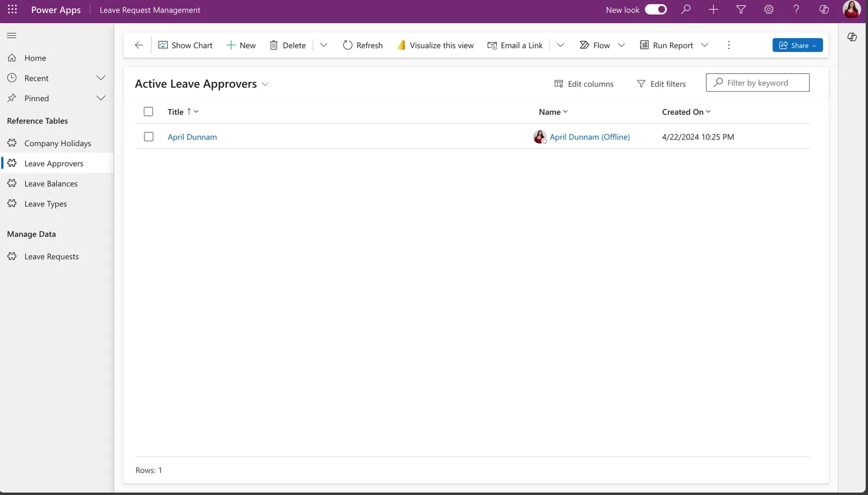Screen dimensions: 868x495
Task: Collapse the site map hamburger menu
Action: 11,35
